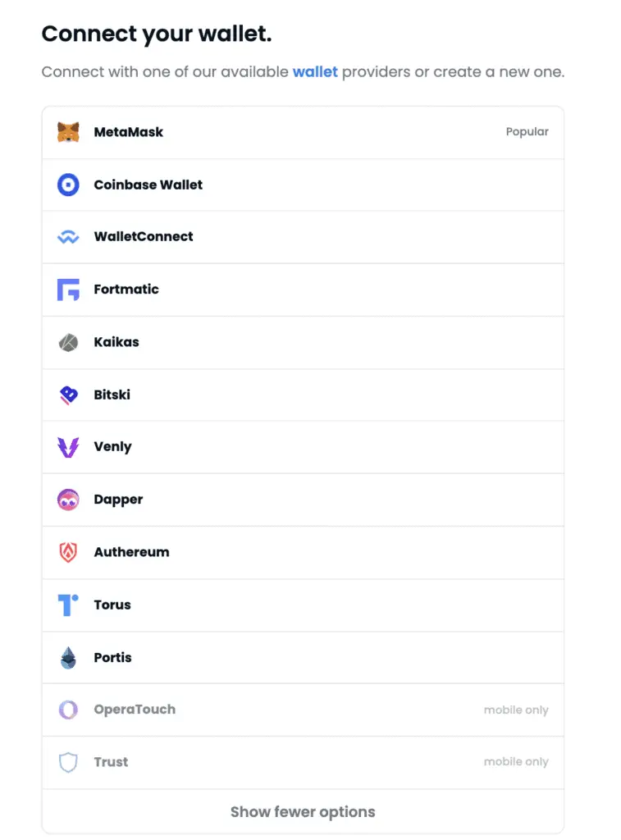Click the Fortmatic logo icon
Image resolution: width=621 pixels, height=840 pixels.
(68, 290)
